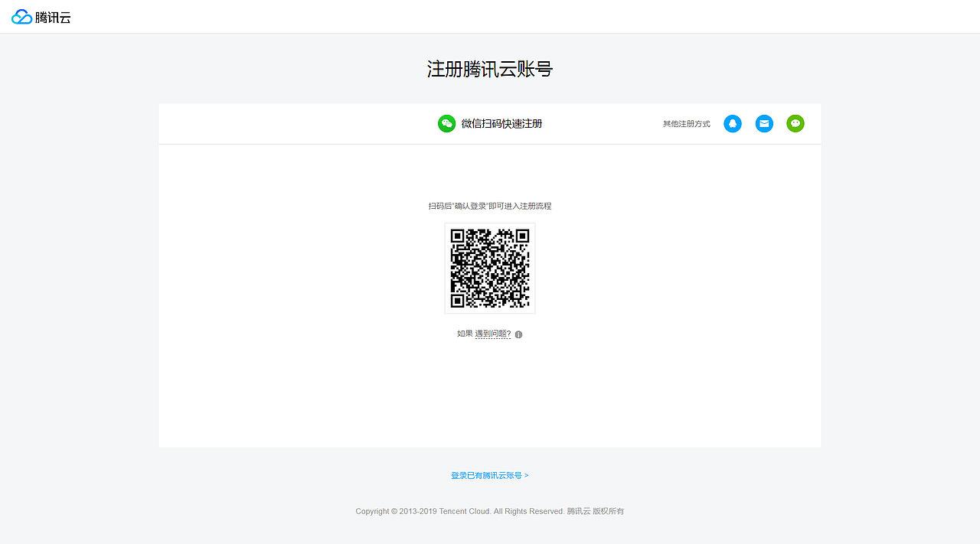
Task: Choose QQ registration icon
Action: click(x=733, y=123)
